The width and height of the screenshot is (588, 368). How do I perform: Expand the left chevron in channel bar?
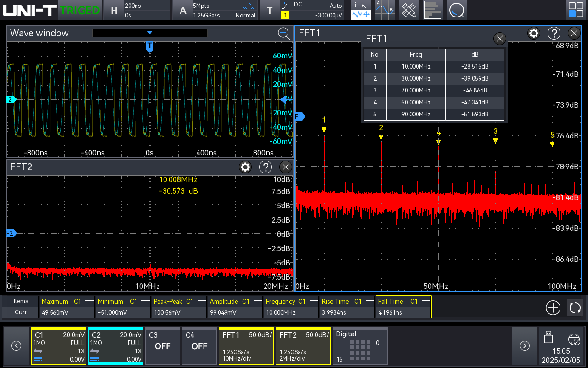[x=16, y=346]
